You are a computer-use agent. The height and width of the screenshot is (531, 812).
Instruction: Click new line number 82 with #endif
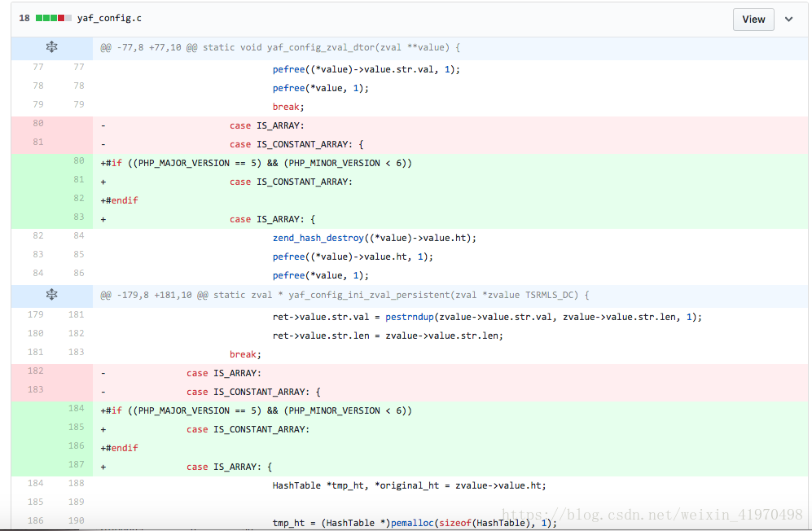click(x=79, y=198)
